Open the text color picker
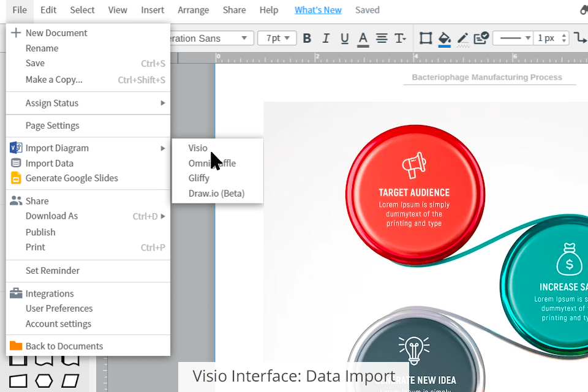 pos(363,39)
